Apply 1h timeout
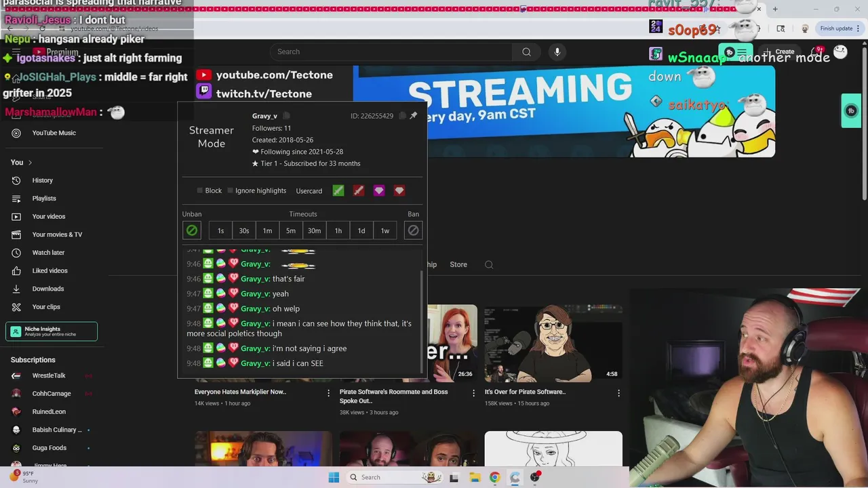The image size is (868, 488). tap(338, 230)
